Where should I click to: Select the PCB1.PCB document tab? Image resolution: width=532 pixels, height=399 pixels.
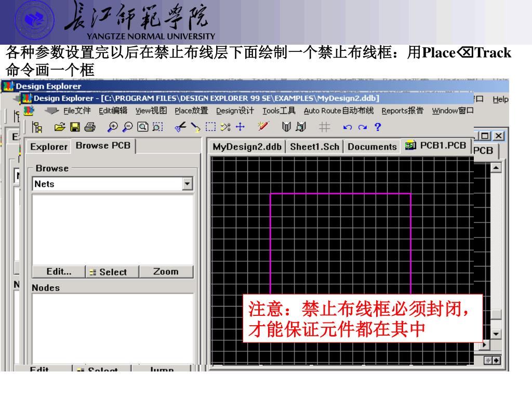click(x=436, y=145)
